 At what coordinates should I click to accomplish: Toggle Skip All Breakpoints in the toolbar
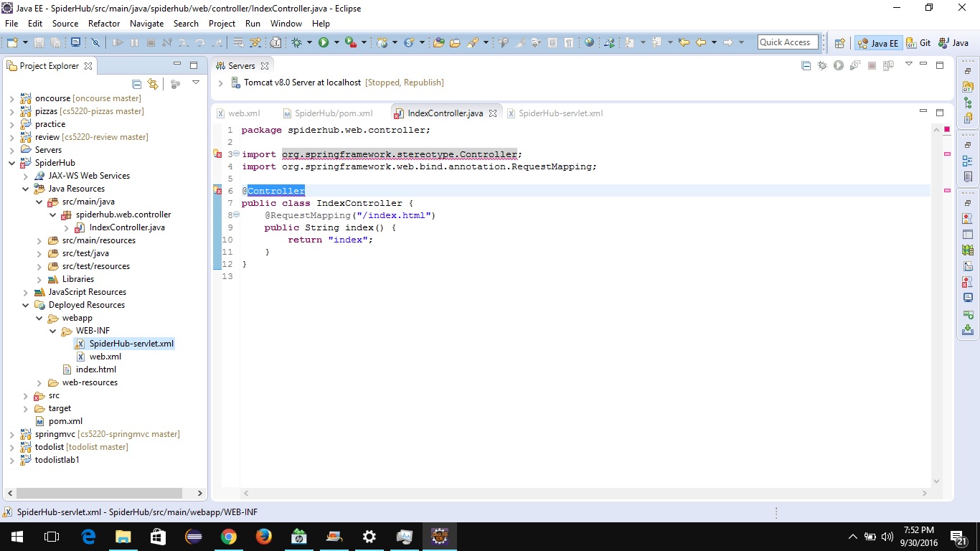click(95, 43)
